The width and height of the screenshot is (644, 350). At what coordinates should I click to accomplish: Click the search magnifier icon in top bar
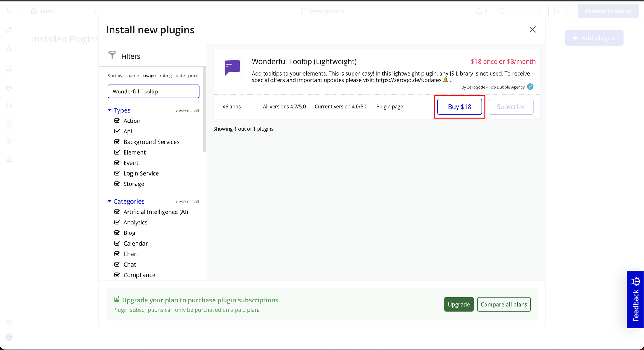pos(538,11)
